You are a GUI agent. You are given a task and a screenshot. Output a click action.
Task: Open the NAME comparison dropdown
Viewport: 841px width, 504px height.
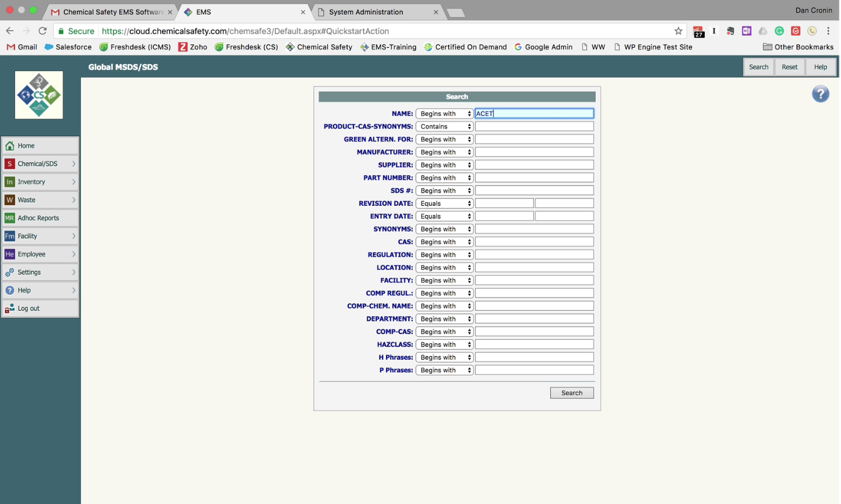click(444, 113)
